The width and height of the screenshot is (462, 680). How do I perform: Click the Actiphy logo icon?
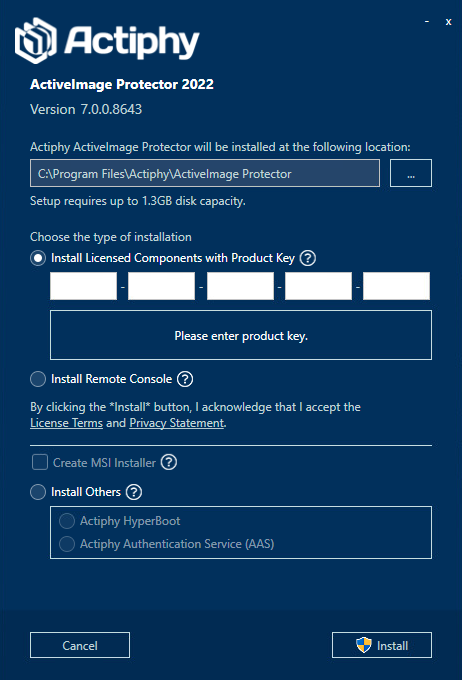pyautogui.click(x=36, y=40)
